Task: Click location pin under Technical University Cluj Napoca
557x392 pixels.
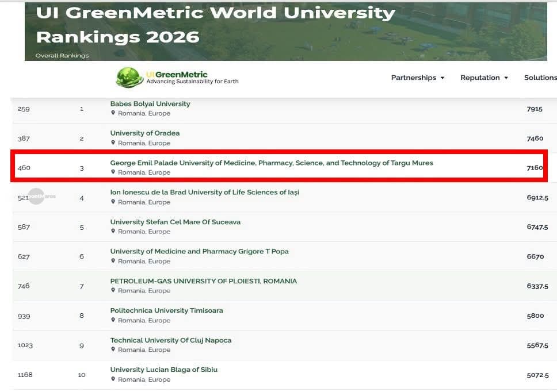Action: click(113, 349)
